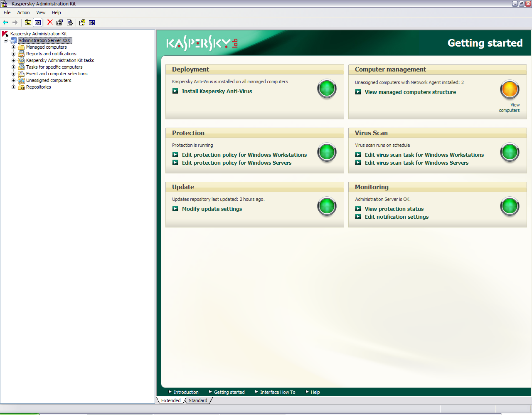Click the Repositories folder icon
Image resolution: width=532 pixels, height=415 pixels.
(x=21, y=87)
